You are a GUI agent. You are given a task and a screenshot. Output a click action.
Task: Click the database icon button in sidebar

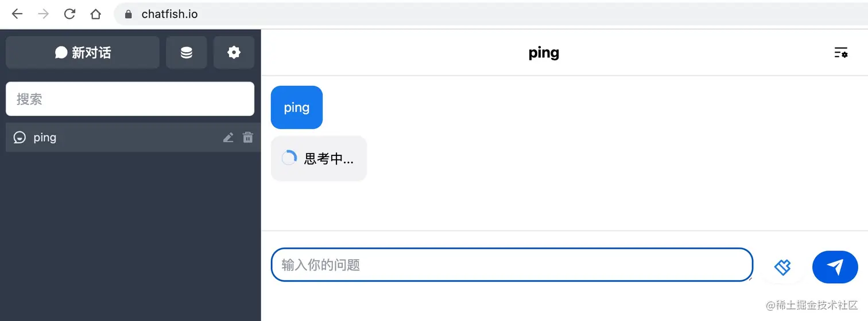(x=187, y=53)
